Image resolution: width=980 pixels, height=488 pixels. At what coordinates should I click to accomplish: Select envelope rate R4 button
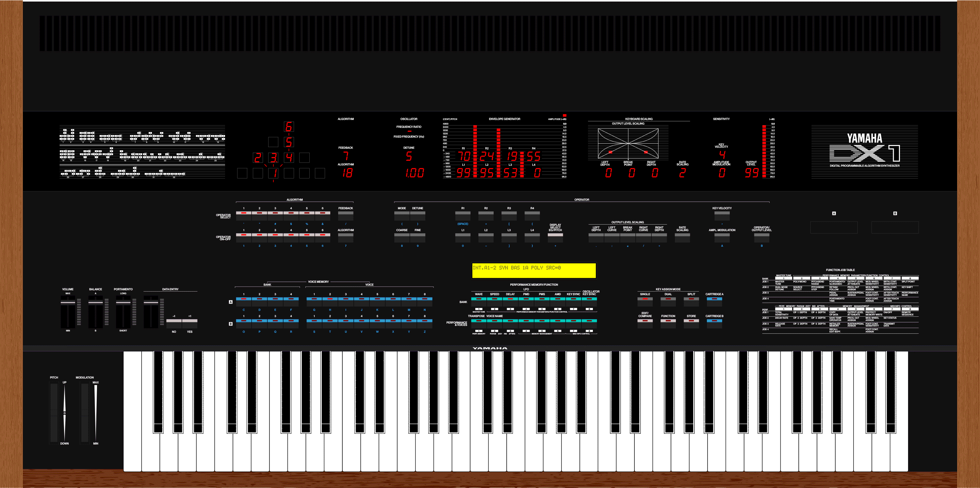pyautogui.click(x=532, y=215)
